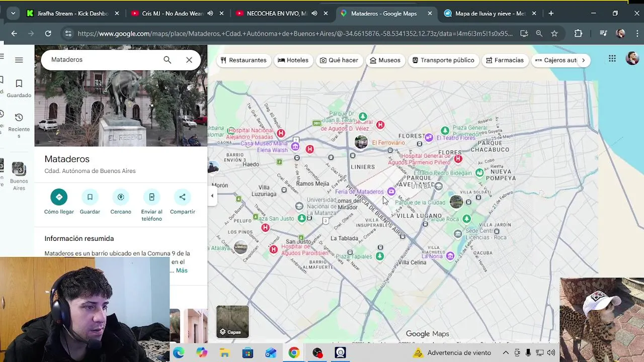
Task: Click Hospital General Parmenio Piñero pin
Action: tap(458, 159)
